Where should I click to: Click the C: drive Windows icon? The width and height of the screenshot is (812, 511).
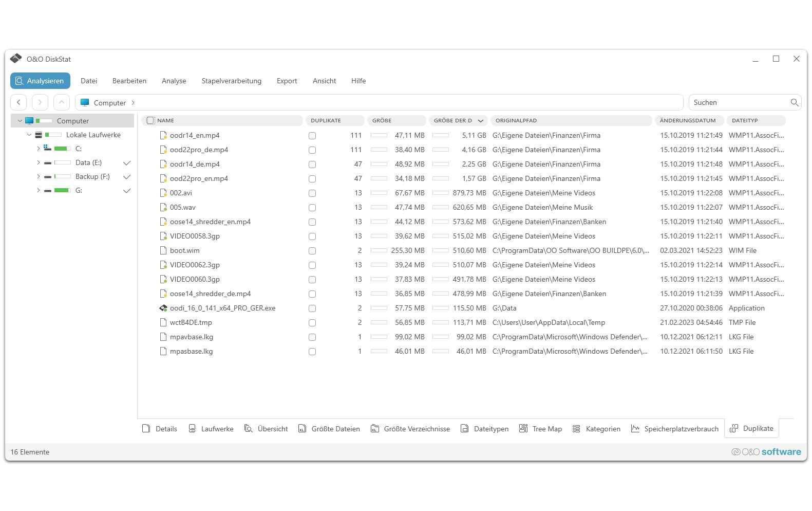pos(47,148)
